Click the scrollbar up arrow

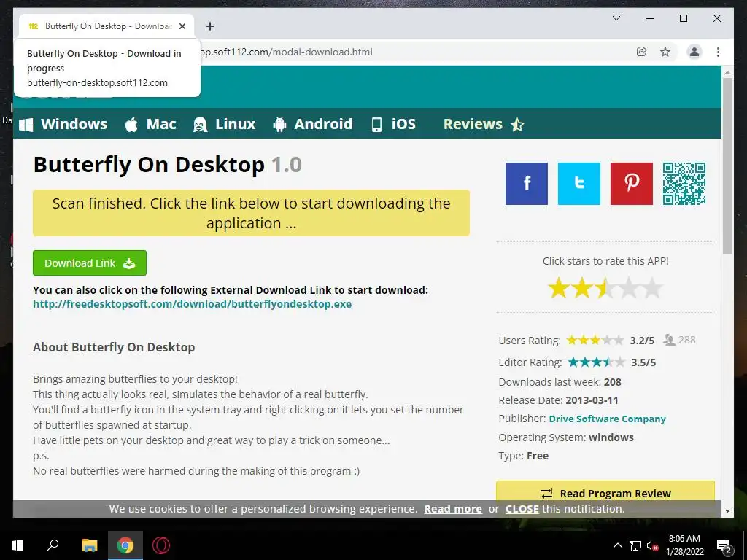[727, 72]
